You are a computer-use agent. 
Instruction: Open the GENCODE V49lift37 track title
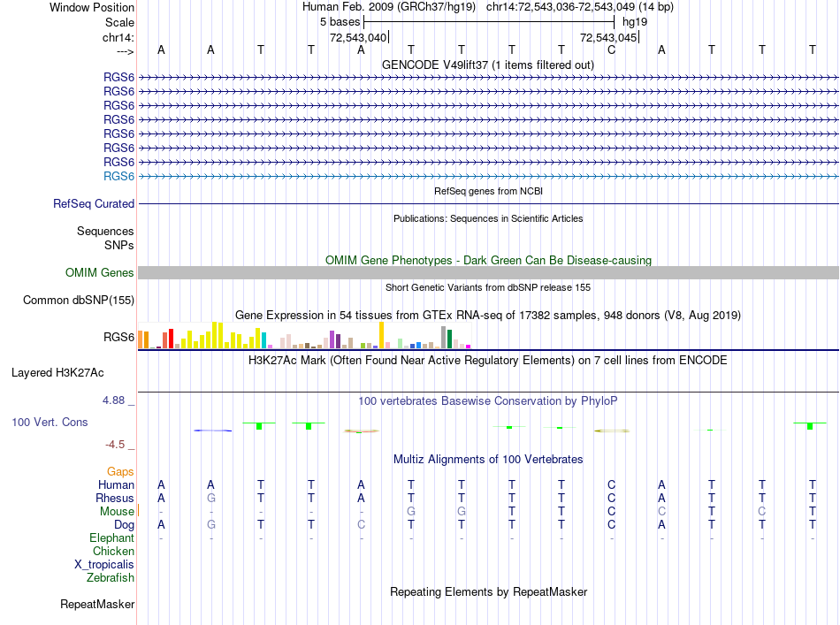[x=488, y=65]
